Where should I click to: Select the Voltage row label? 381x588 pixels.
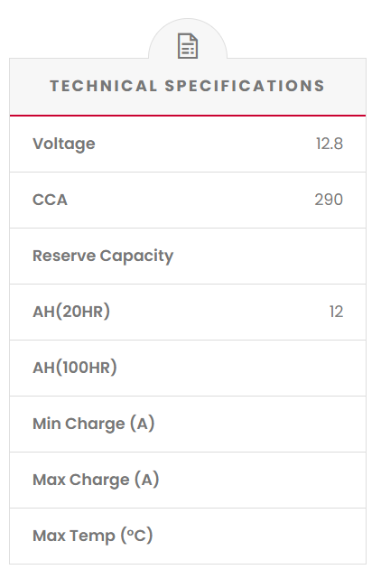64,144
